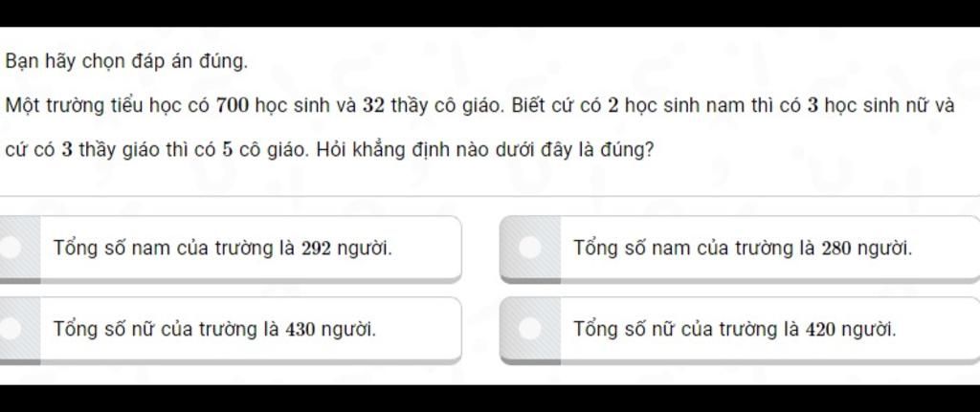Pick answer text 'Tổng số nữ của trường là 430 người'
The image size is (980, 412).
[x=214, y=328]
